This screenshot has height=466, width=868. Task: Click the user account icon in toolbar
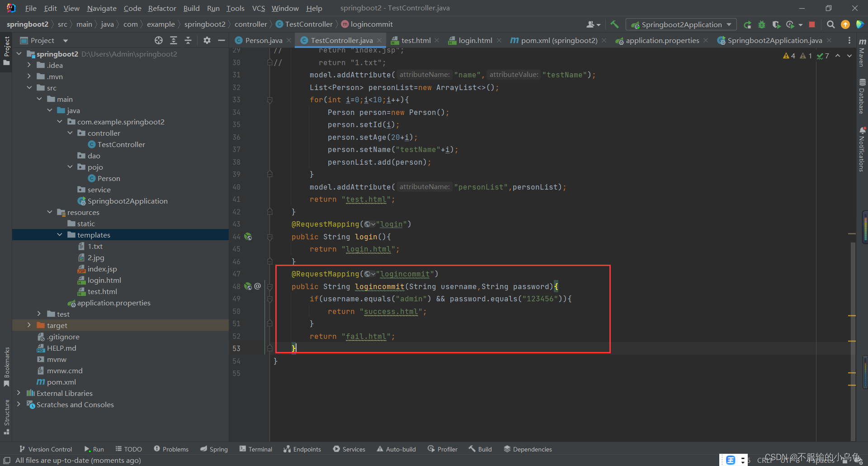pyautogui.click(x=593, y=24)
